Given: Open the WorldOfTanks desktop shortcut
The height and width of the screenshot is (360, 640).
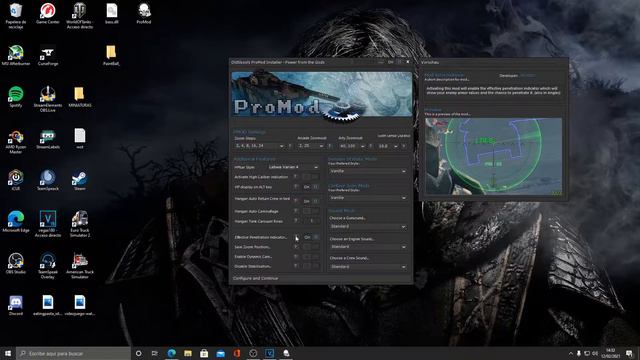Looking at the screenshot, I should tap(80, 16).
